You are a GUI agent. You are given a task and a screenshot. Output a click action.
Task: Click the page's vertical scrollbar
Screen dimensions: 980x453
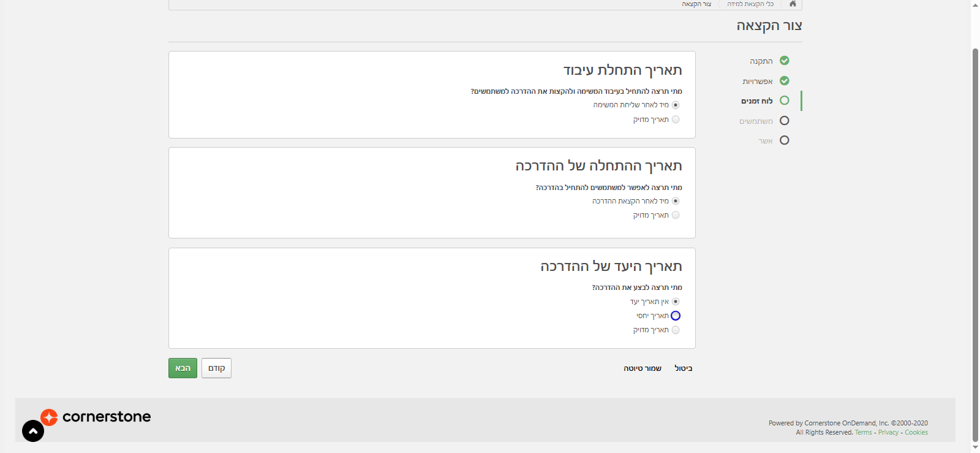pyautogui.click(x=975, y=245)
